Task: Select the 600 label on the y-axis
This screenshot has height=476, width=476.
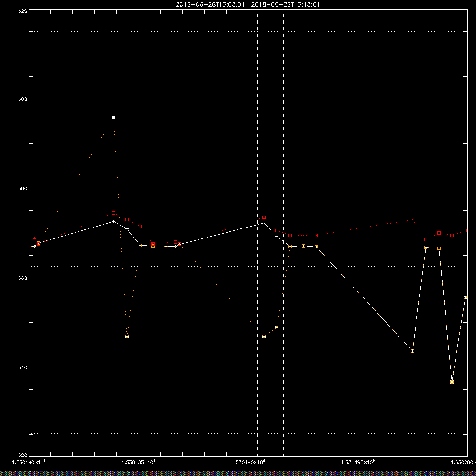Action: click(23, 99)
